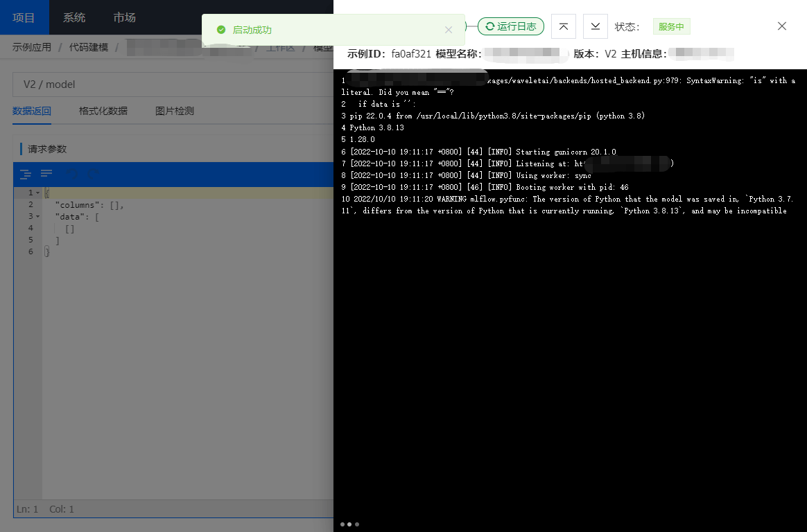
Task: Open the 系统 top navigation item
Action: point(74,17)
